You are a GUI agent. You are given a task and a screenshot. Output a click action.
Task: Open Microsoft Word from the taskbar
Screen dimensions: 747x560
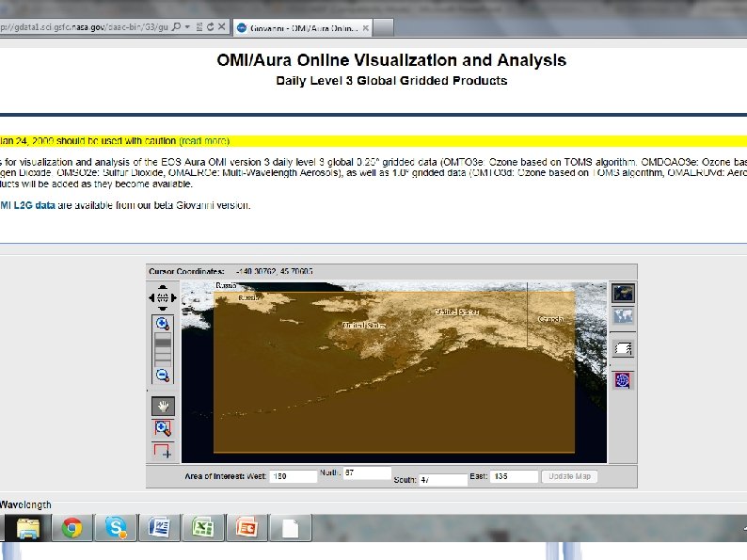(159, 528)
